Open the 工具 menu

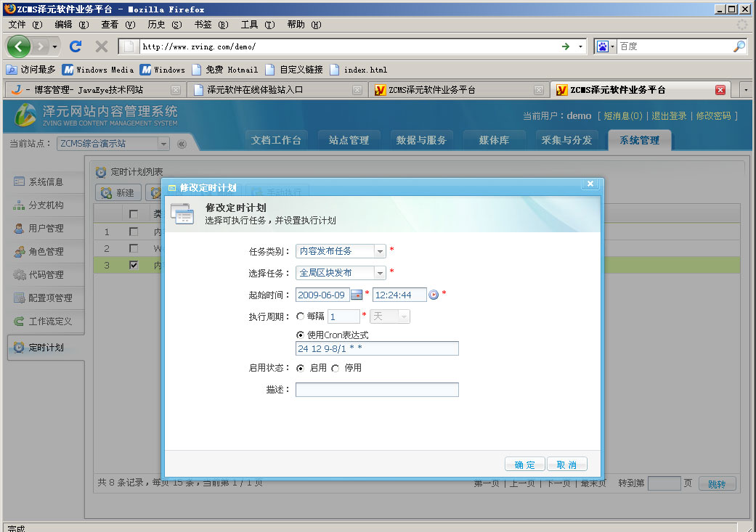tap(258, 25)
